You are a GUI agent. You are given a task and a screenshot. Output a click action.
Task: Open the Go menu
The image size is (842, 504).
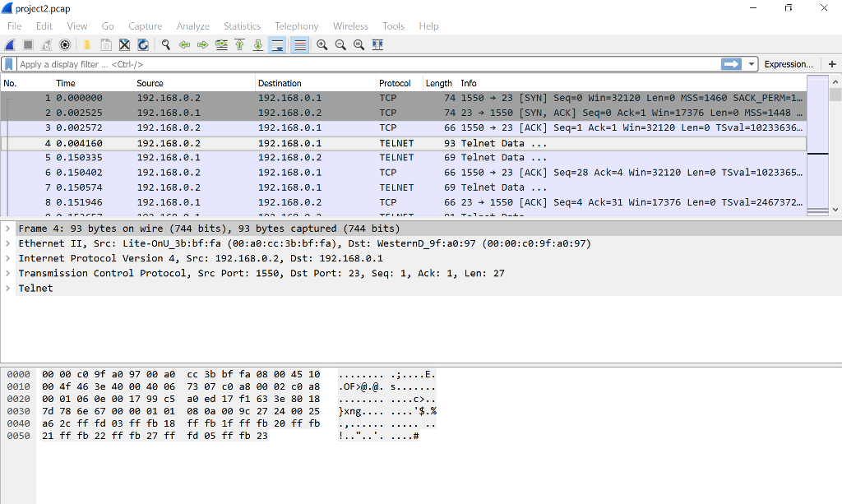pos(108,26)
